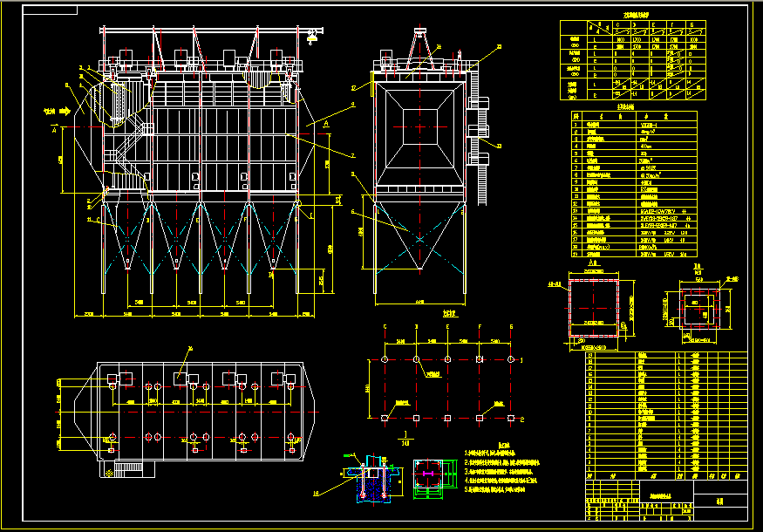Pick section marker A left of front elevation
This screenshot has height=532, width=763.
click(54, 129)
